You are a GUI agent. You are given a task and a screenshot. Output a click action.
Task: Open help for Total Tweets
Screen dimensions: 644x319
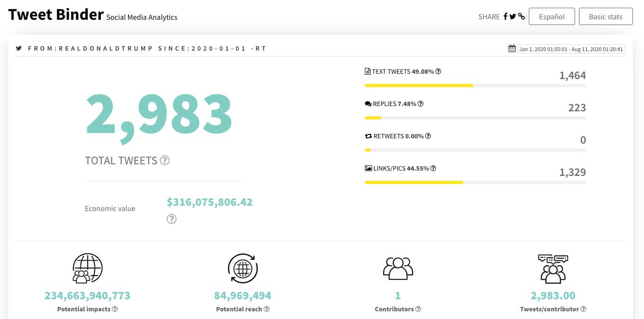click(x=165, y=160)
